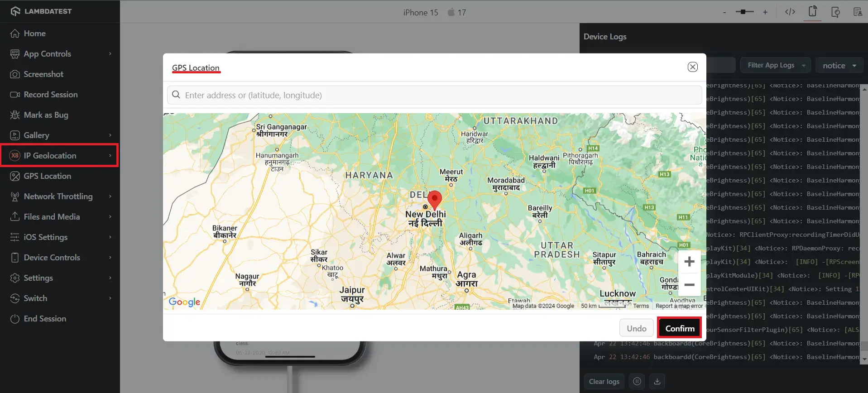Click the IP Geolocation icon
Screen dimensions: 868x393
click(x=15, y=156)
